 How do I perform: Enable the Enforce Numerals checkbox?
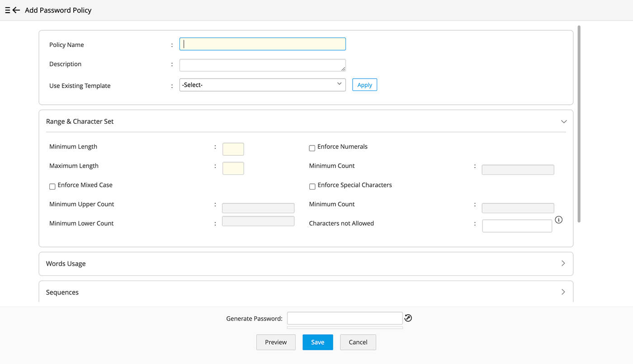[312, 148]
